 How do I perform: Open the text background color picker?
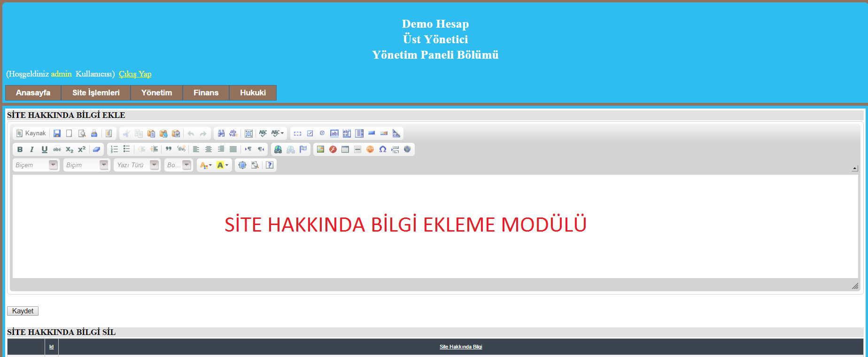(x=223, y=165)
